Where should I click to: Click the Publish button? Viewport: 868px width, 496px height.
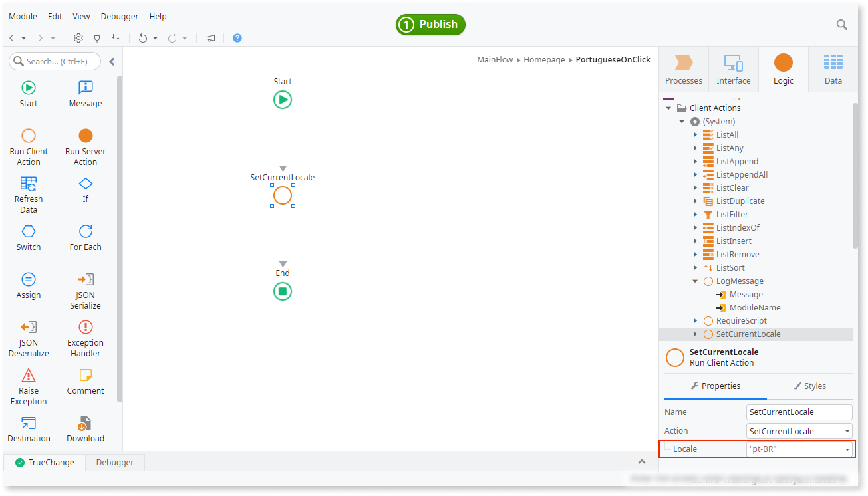pyautogui.click(x=430, y=24)
